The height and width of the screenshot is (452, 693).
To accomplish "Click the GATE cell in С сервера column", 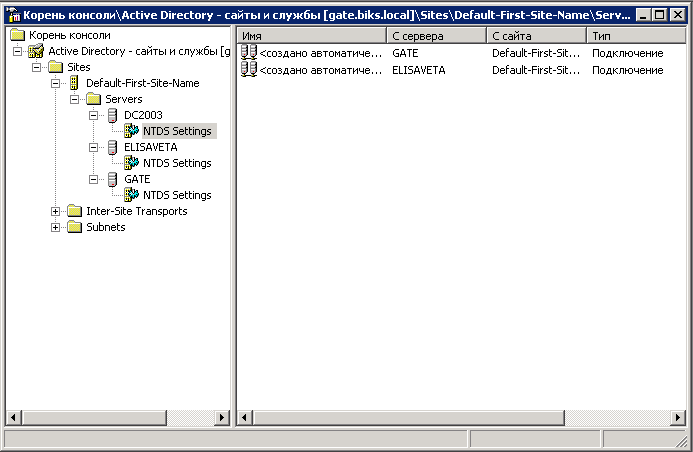I will click(405, 53).
